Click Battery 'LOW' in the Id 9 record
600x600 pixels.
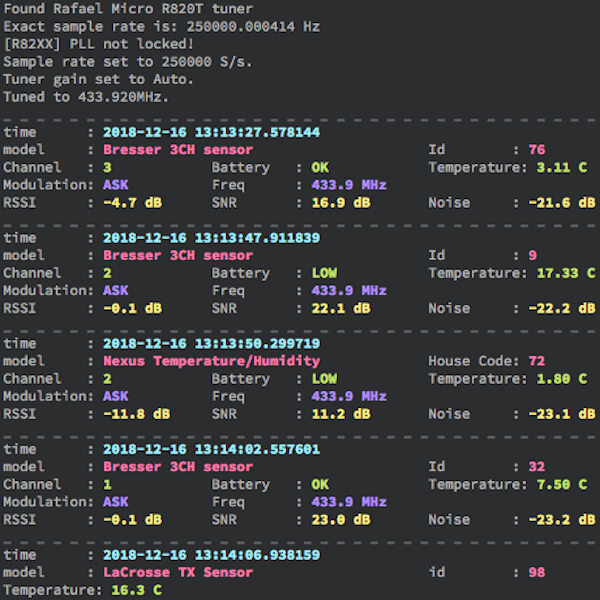(324, 273)
